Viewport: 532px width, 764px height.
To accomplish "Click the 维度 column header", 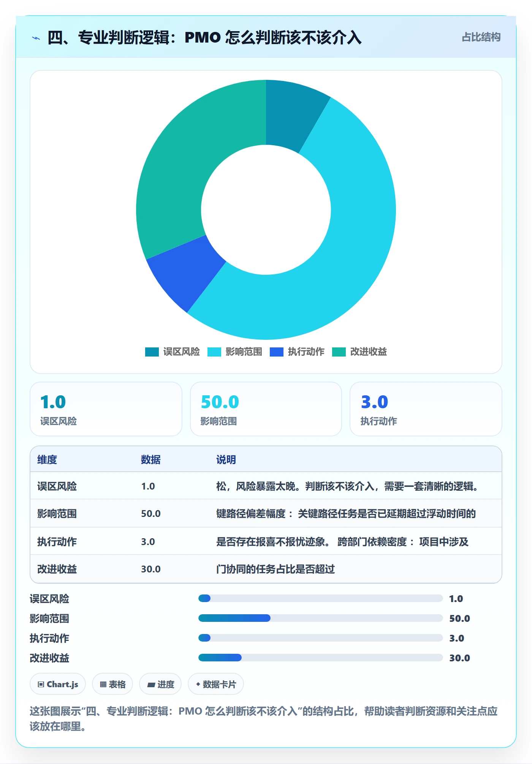I will coord(47,460).
